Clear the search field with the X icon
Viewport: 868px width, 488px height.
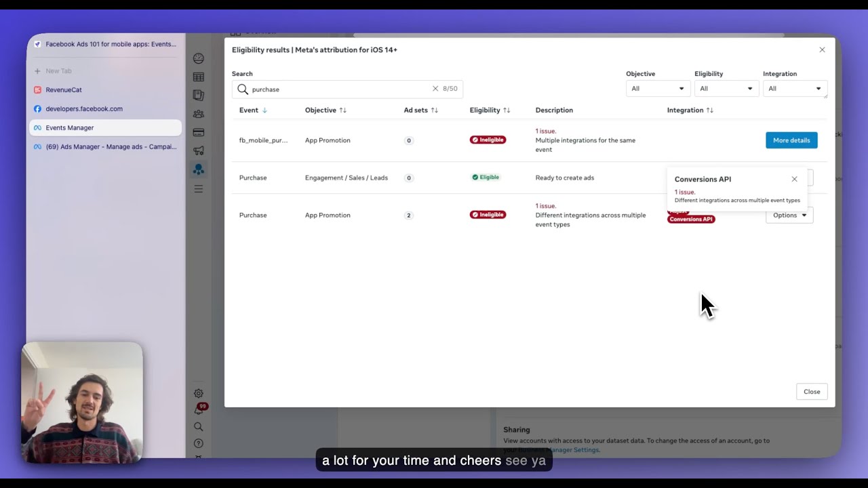pyautogui.click(x=435, y=89)
